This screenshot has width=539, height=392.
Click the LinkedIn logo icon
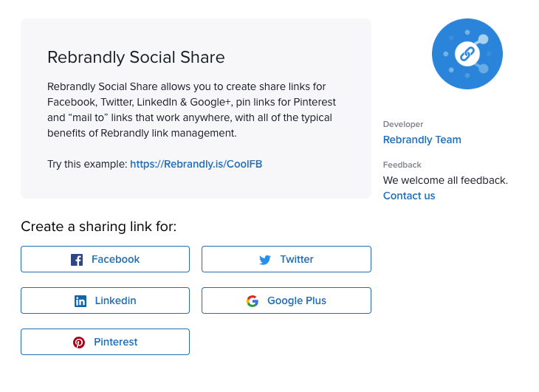[x=80, y=301]
